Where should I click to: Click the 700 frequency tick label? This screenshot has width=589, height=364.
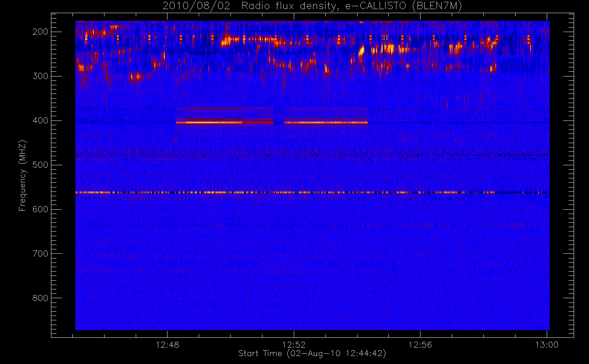(40, 254)
